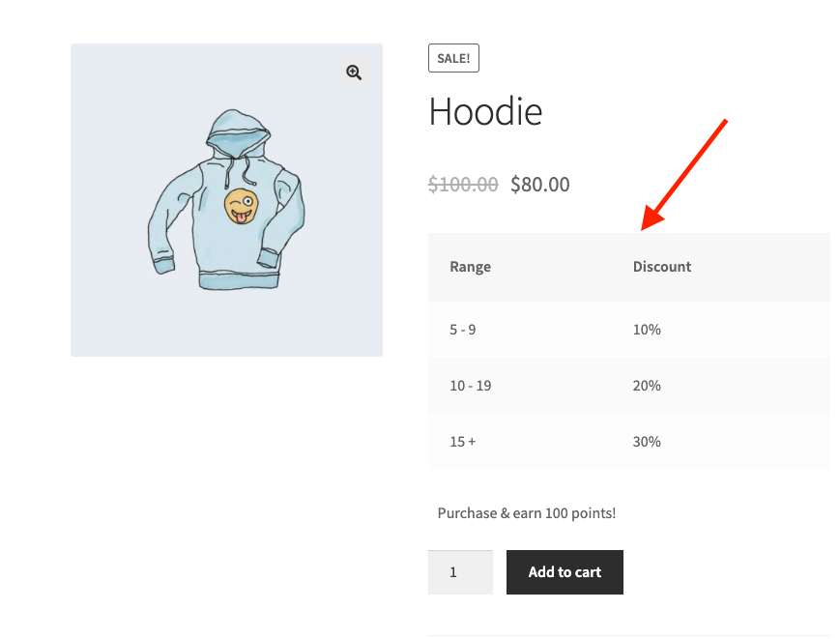Select the 10% discount cell
The image size is (840, 639).
pos(647,330)
